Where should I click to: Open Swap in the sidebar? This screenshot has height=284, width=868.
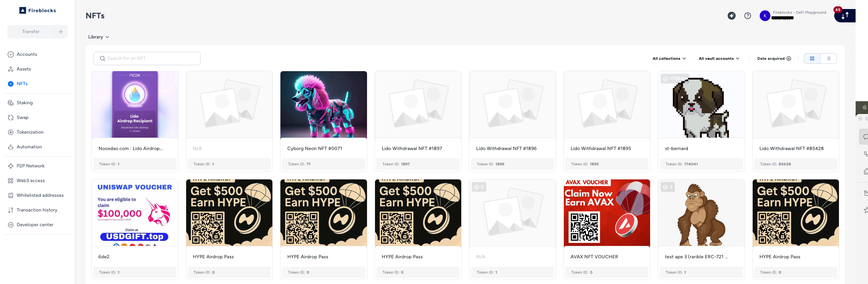(23, 118)
